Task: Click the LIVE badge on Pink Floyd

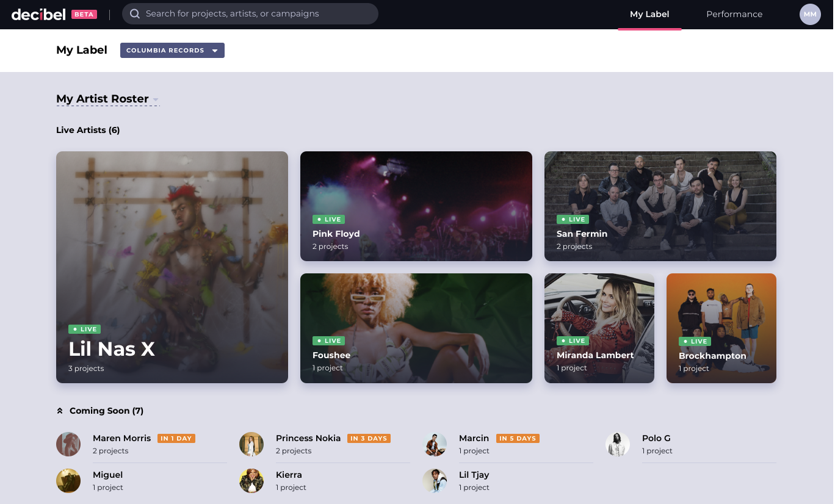Action: (x=328, y=219)
